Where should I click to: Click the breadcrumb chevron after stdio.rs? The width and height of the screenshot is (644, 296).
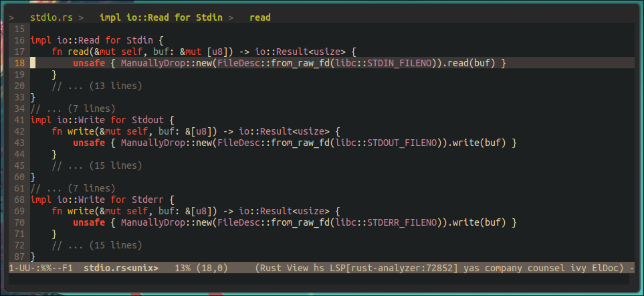(81, 17)
